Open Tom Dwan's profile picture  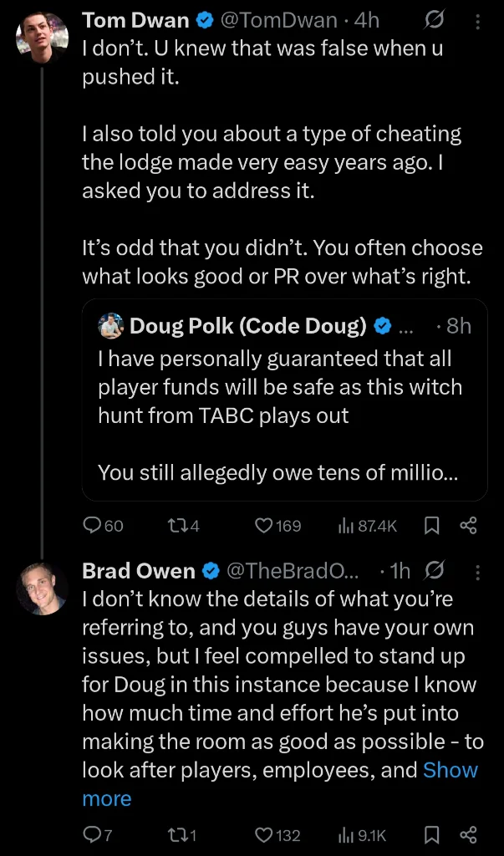click(x=42, y=37)
